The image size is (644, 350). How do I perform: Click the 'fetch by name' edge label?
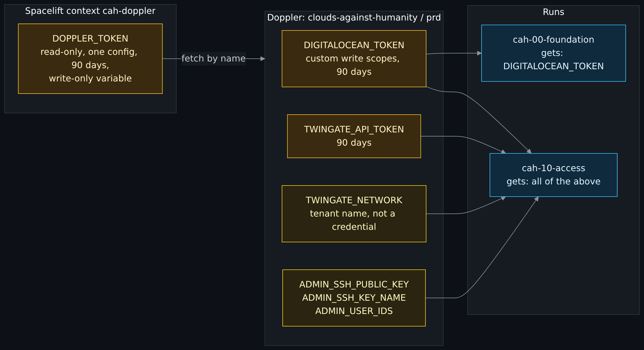(213, 59)
